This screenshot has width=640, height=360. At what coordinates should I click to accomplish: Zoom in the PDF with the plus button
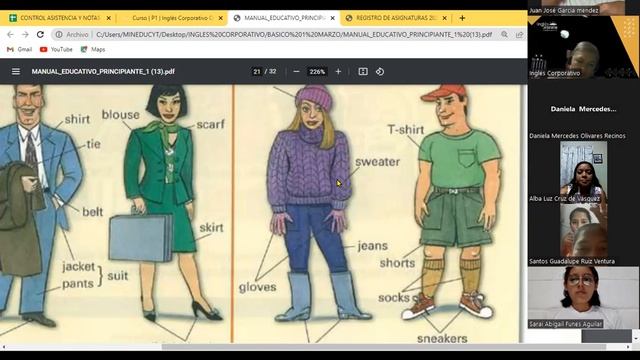pos(338,71)
